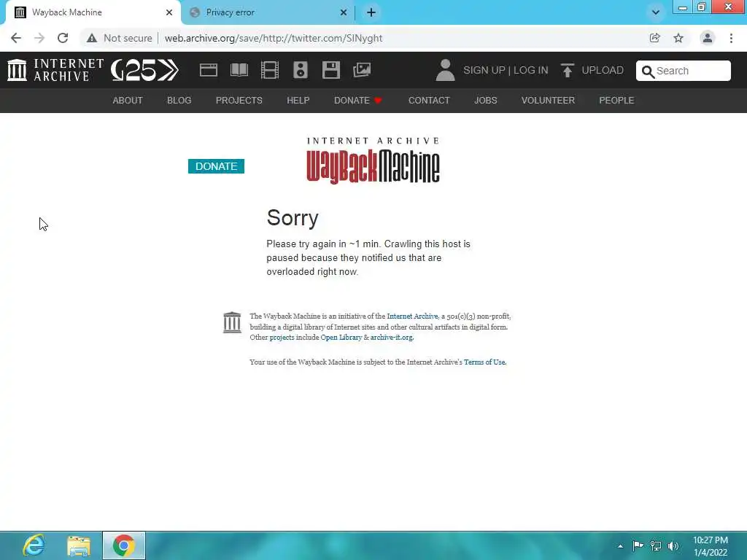Click the archive building icon in footer

[x=232, y=322]
